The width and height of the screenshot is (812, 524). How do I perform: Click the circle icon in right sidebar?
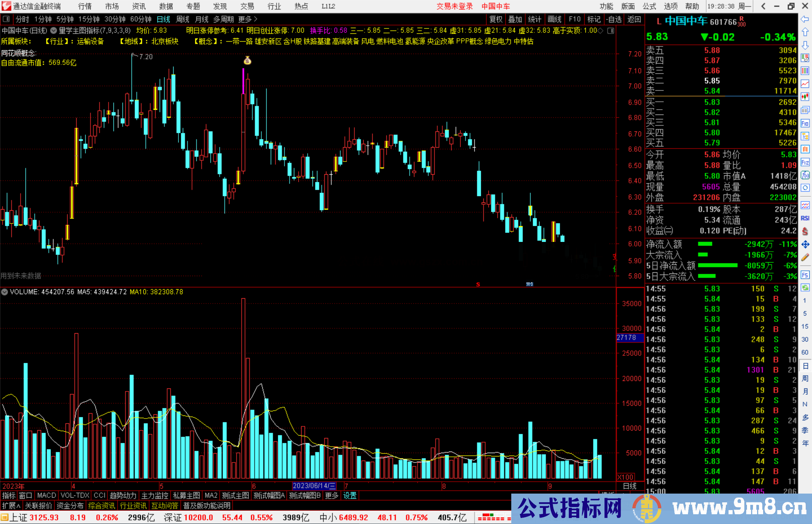tap(805, 188)
